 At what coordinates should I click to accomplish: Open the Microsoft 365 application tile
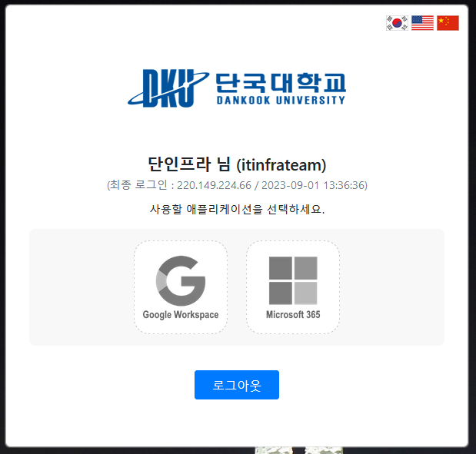(293, 287)
